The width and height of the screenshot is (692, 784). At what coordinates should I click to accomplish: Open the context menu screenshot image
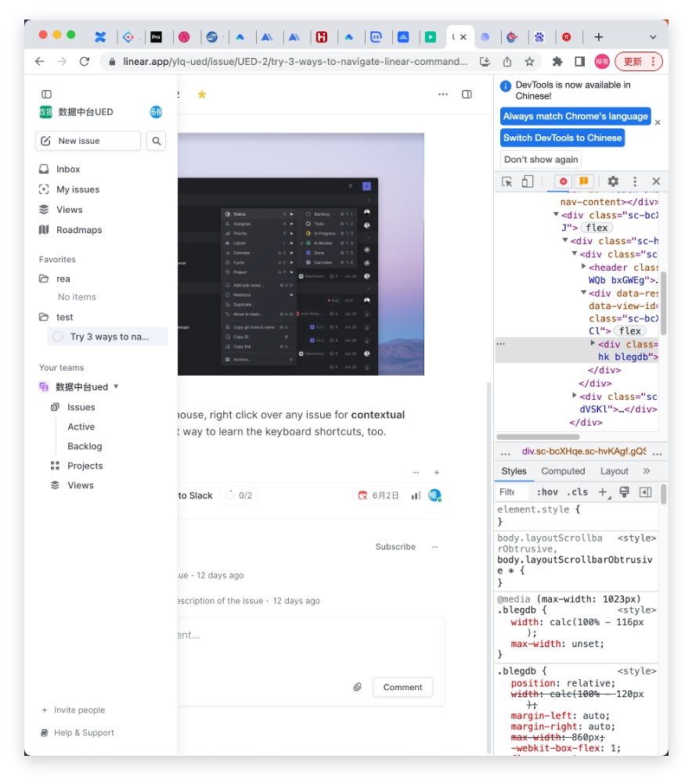301,254
